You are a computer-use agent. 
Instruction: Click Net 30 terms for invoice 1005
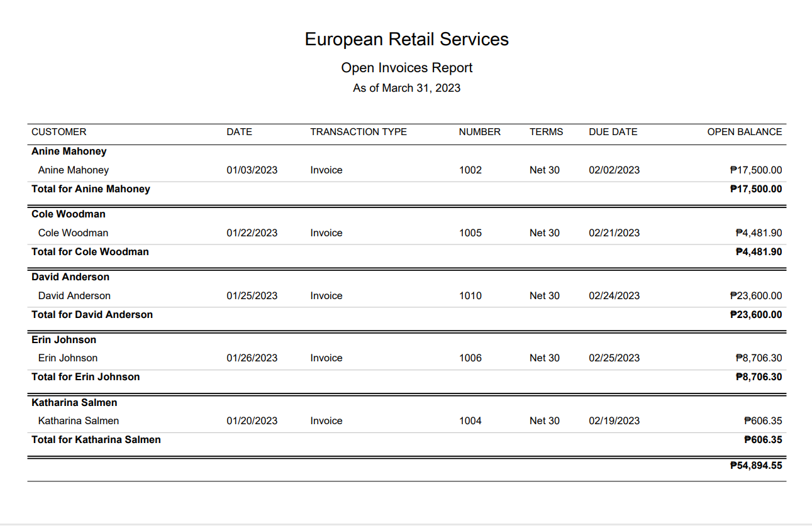pos(545,233)
